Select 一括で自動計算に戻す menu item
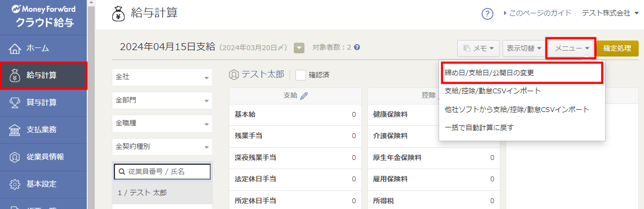 tap(522, 127)
